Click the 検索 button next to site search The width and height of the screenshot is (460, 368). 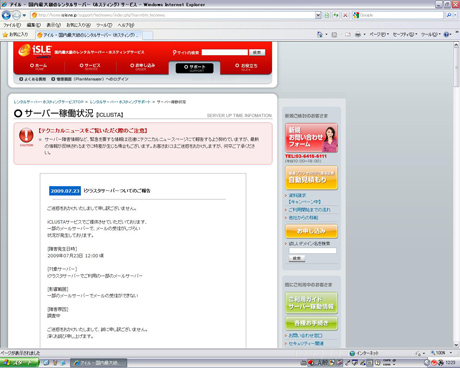click(x=257, y=52)
